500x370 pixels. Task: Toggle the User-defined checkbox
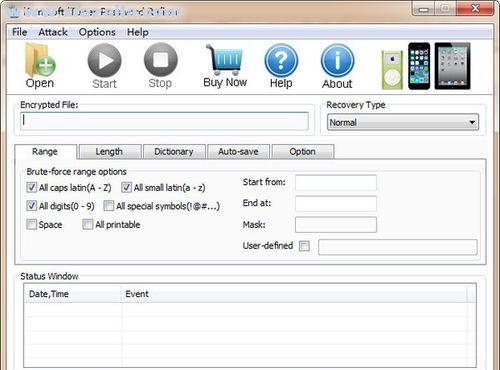[x=304, y=246]
